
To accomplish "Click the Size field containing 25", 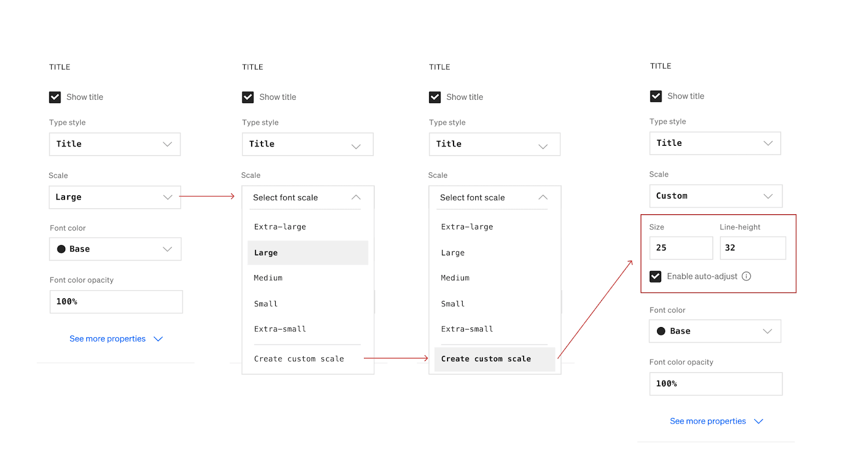I will [x=681, y=248].
